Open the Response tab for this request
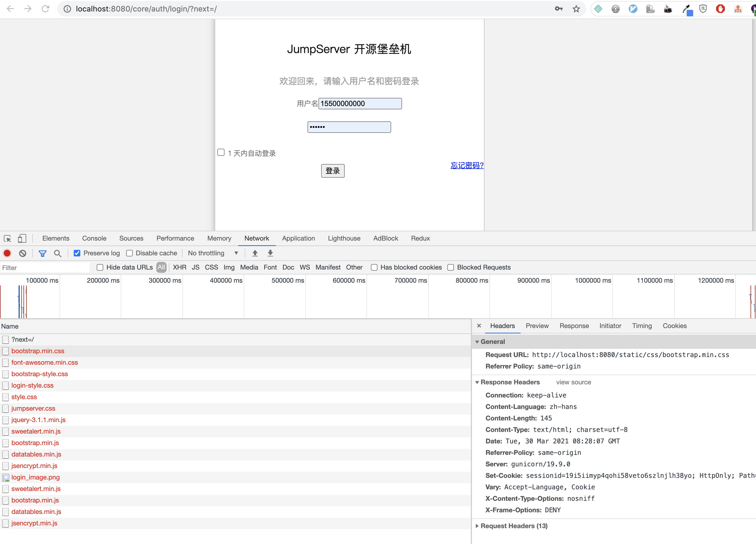 (x=574, y=326)
